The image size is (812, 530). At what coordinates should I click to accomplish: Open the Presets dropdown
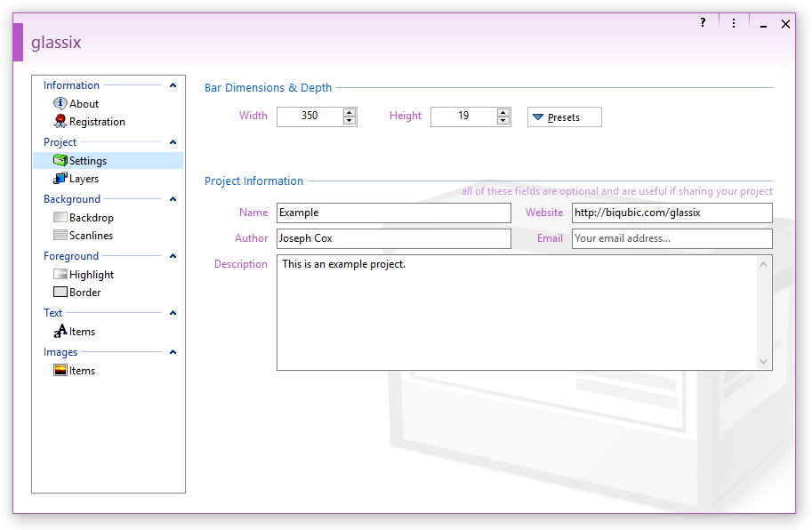(564, 117)
